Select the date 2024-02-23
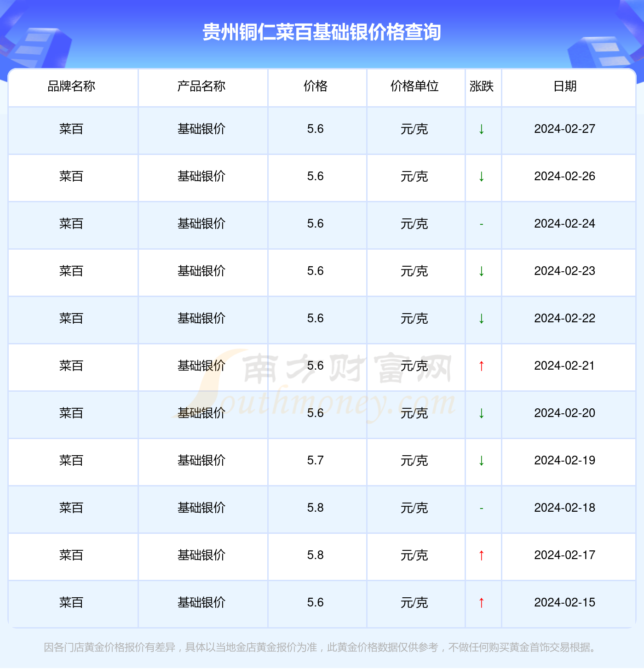Screen dimensions: 644x669 tap(565, 271)
